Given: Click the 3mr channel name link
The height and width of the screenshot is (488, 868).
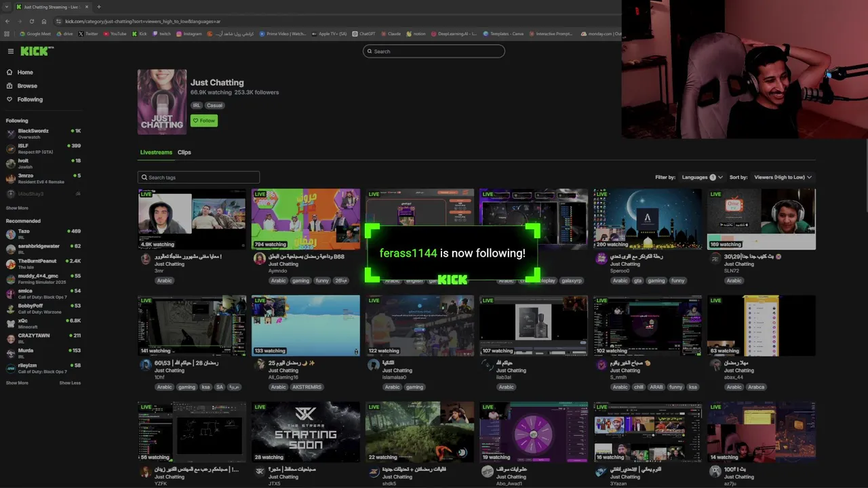Looking at the screenshot, I should click(x=159, y=271).
